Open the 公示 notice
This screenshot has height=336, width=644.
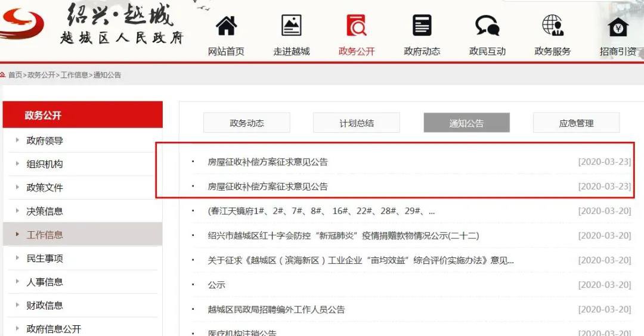[x=216, y=285]
